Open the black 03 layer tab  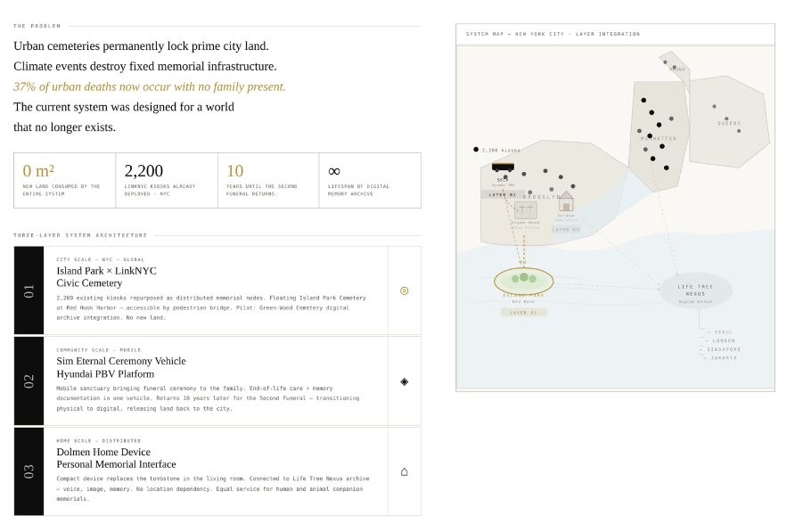(29, 471)
